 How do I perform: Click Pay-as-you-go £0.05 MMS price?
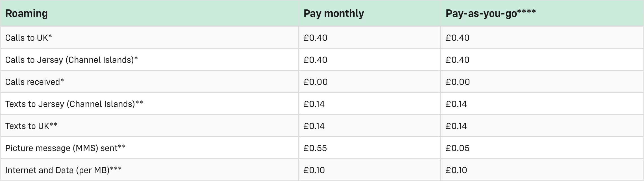point(457,148)
